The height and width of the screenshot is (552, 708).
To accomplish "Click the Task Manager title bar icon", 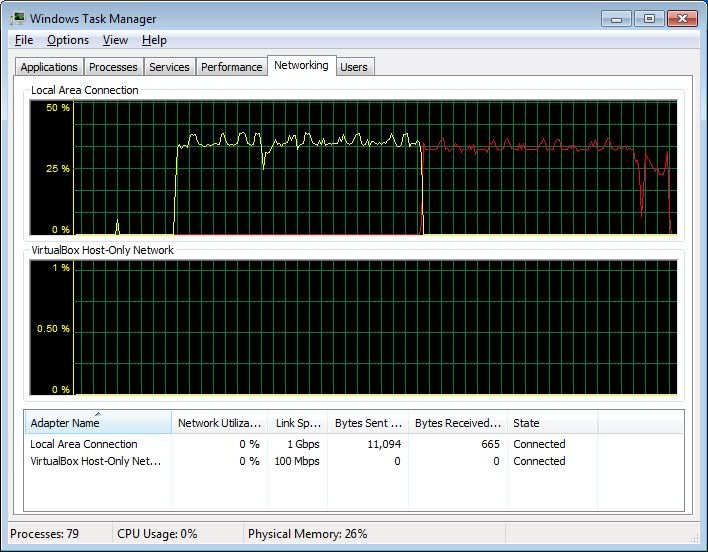I will pyautogui.click(x=18, y=19).
